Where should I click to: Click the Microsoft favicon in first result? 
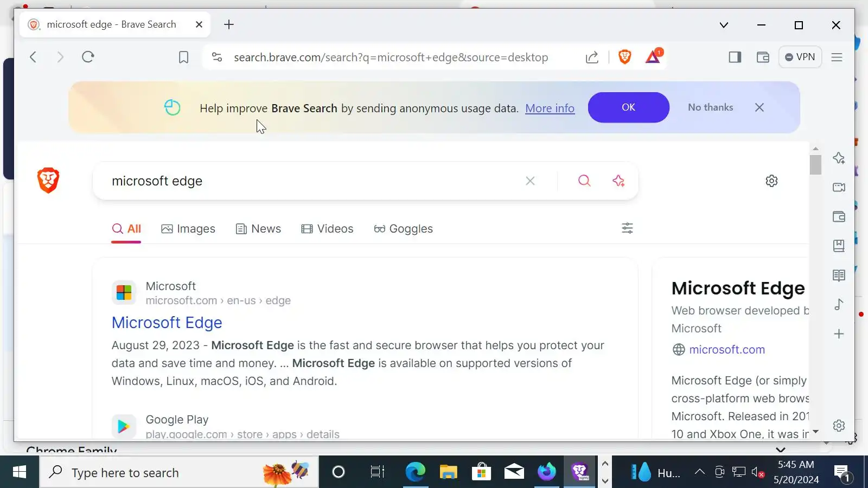coord(124,293)
